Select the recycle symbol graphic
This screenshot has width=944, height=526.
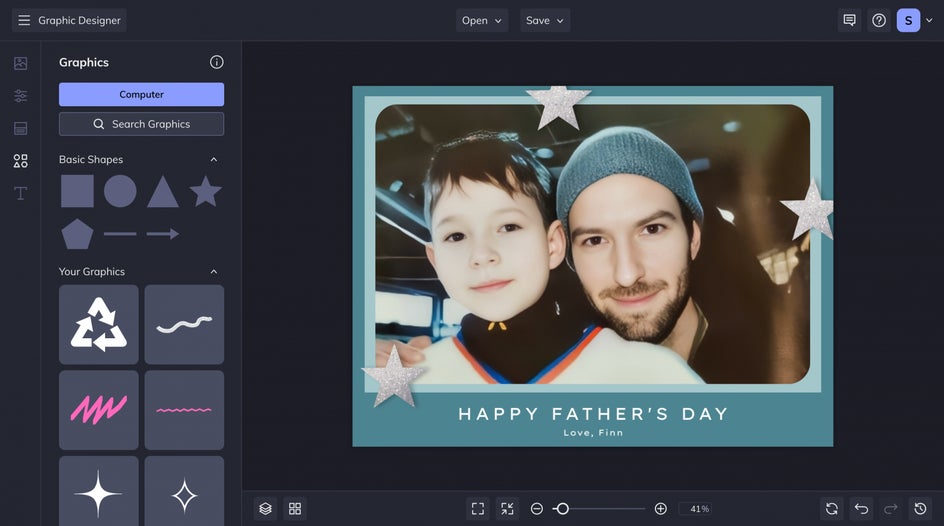pos(99,324)
